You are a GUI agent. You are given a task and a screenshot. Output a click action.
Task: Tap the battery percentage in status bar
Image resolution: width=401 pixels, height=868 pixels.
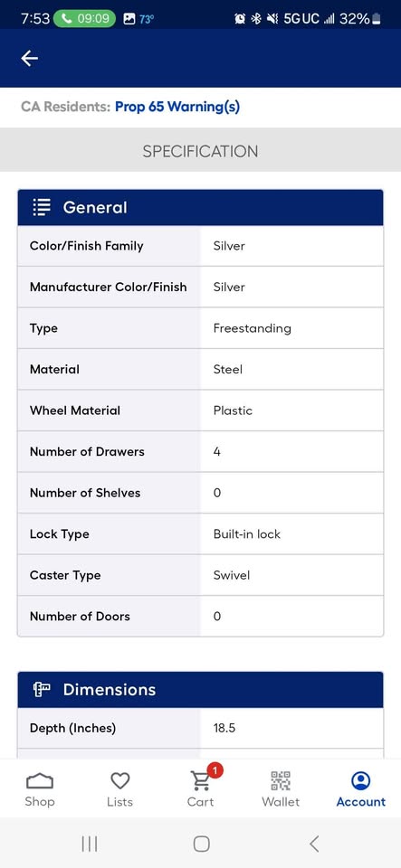point(355,18)
